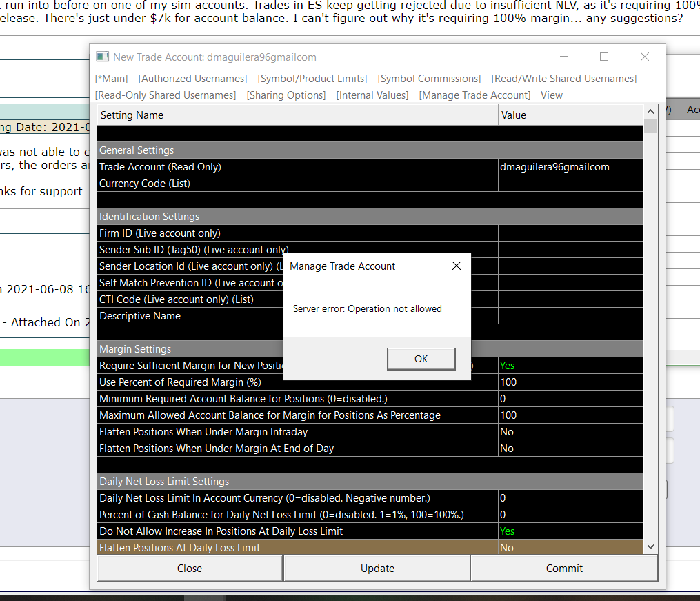Screen dimensions: 700x601
Task: Select the Sender Sub ID (Tag50) row
Action: pos(370,250)
